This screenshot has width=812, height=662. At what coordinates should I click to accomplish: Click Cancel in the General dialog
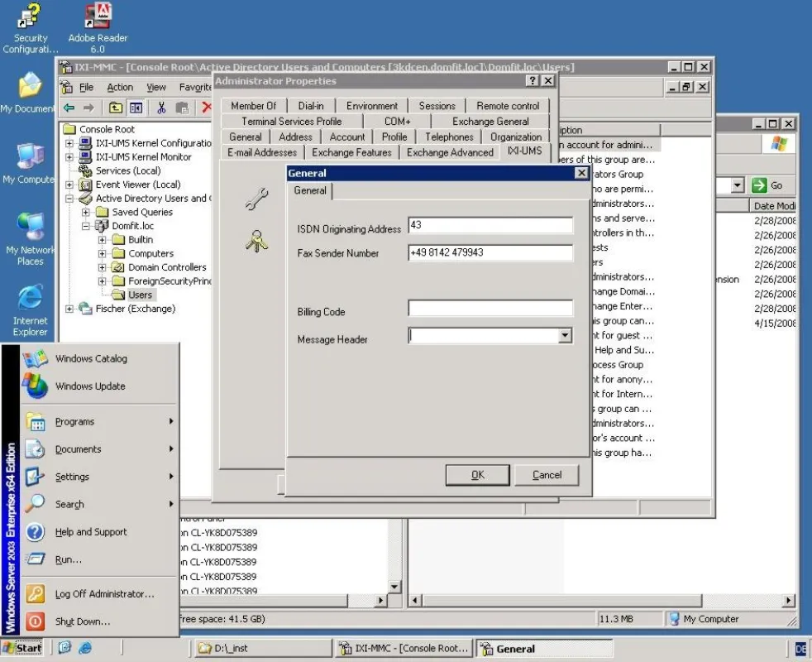(547, 475)
